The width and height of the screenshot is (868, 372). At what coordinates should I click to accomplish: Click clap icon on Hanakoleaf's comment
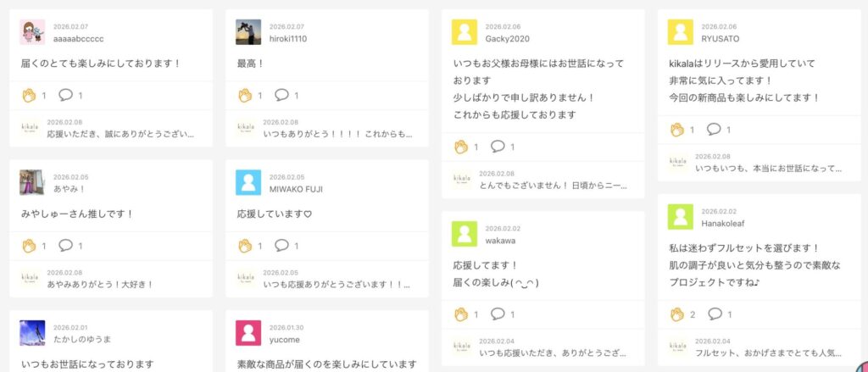(676, 314)
